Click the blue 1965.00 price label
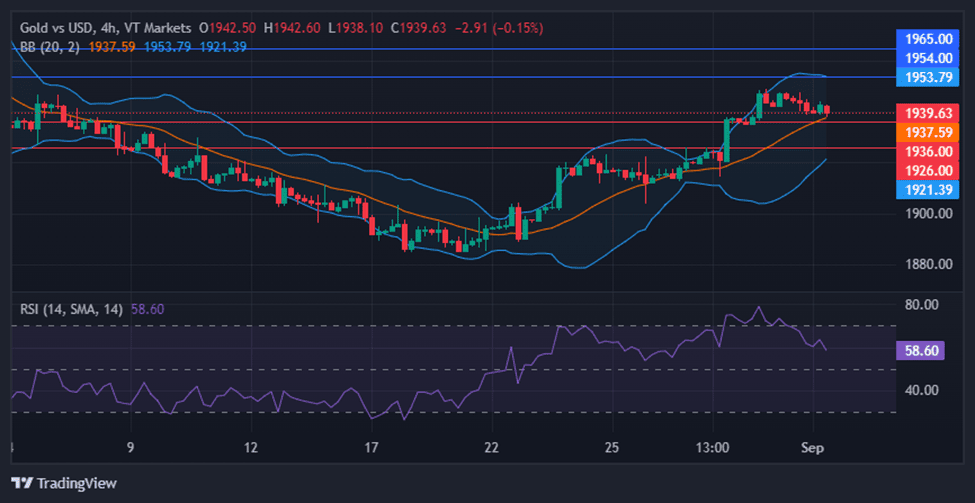Viewport: 975px width, 503px height. pyautogui.click(x=927, y=38)
